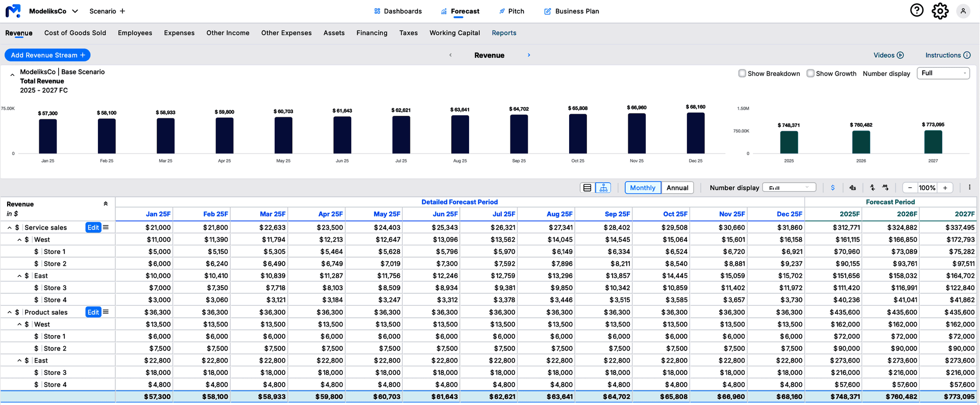Click the user profile avatar icon

pos(963,11)
